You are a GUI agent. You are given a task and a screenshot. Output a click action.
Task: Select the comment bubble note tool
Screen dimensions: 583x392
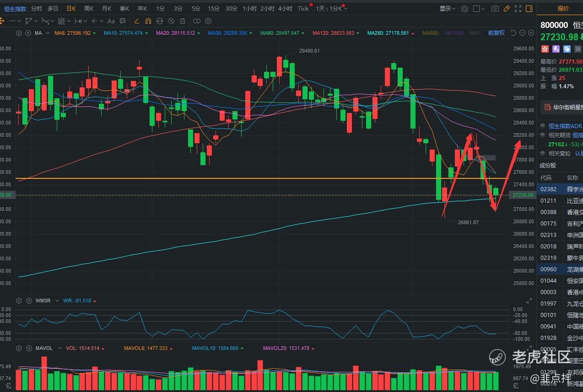pos(123,21)
